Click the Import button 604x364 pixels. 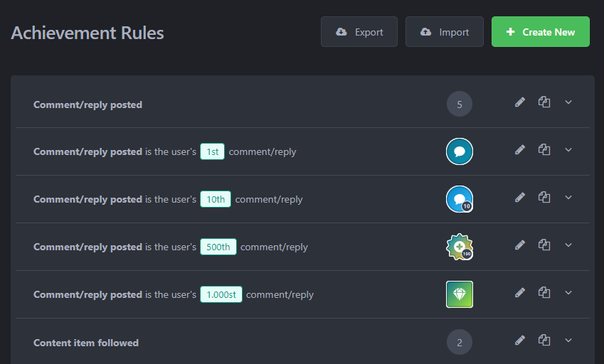coord(444,32)
